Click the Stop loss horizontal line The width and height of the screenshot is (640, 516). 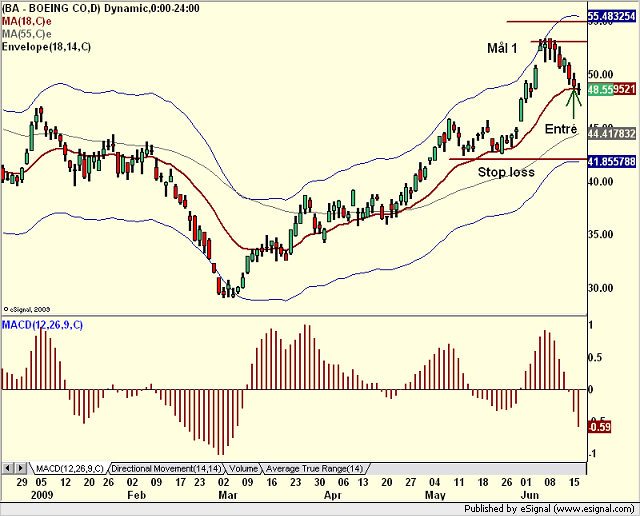pyautogui.click(x=518, y=159)
